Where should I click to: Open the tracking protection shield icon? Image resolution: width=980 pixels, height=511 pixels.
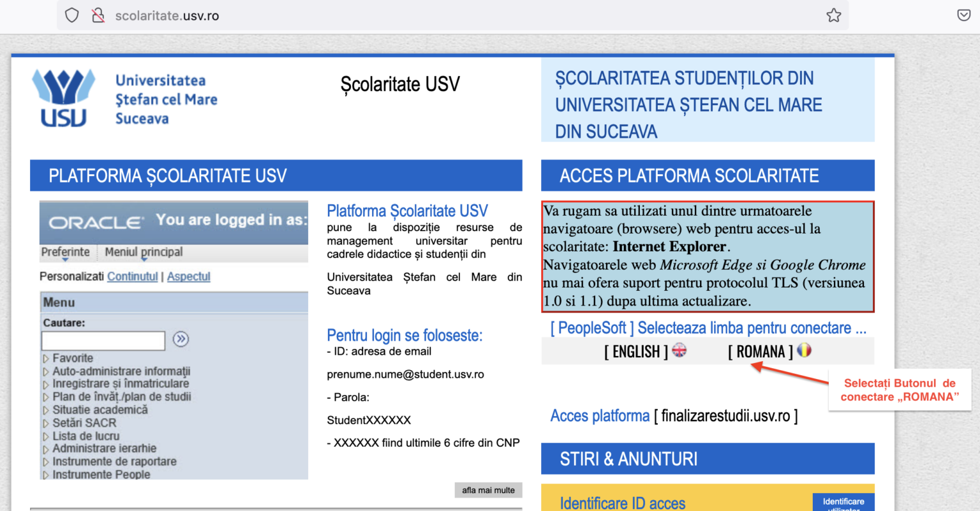(x=71, y=14)
